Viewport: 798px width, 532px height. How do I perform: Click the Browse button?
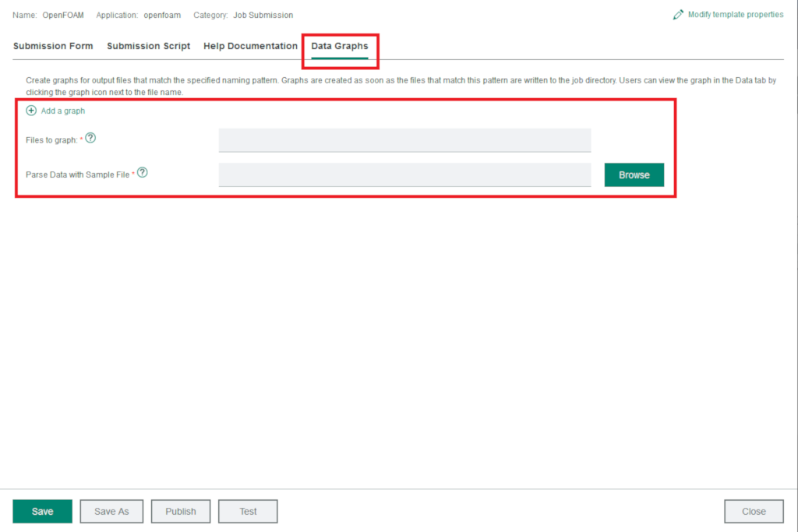634,175
